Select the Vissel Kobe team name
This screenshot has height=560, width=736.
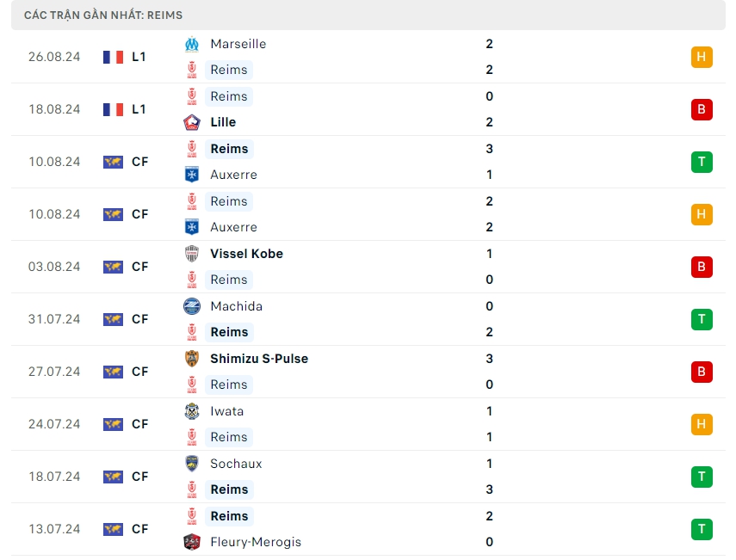[246, 254]
